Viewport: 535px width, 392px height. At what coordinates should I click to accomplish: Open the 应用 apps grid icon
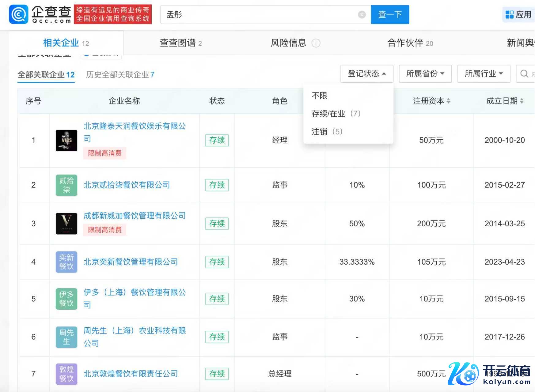coord(509,14)
